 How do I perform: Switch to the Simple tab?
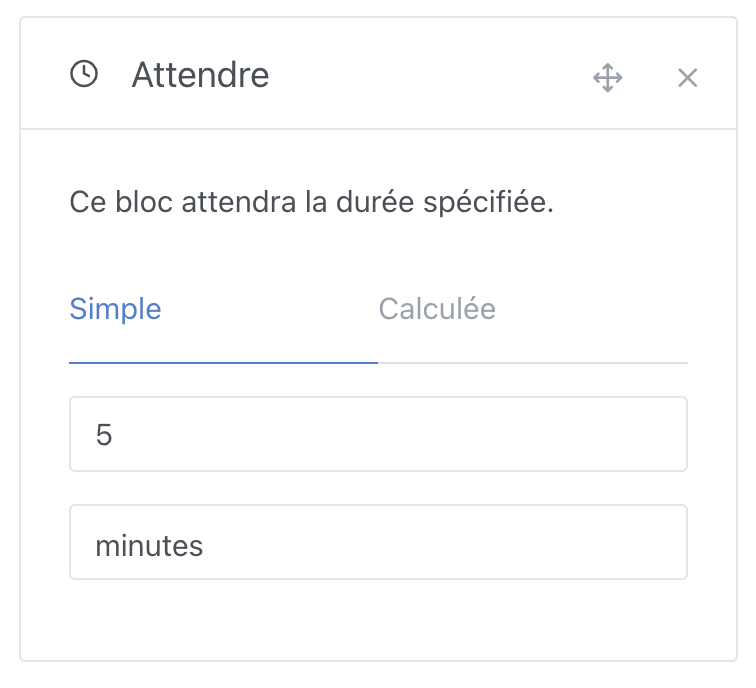pos(115,309)
